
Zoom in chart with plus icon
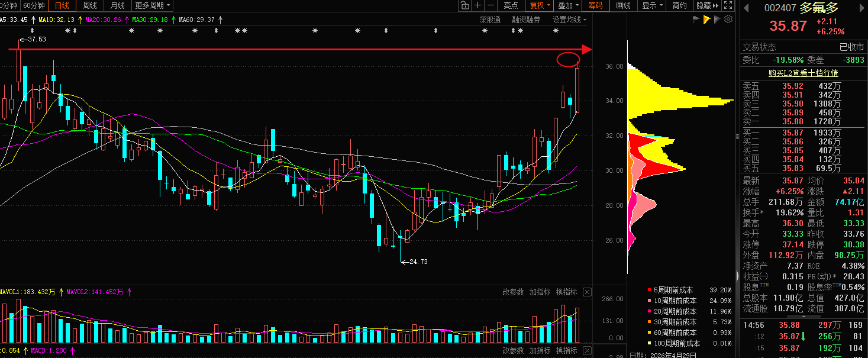point(478,5)
